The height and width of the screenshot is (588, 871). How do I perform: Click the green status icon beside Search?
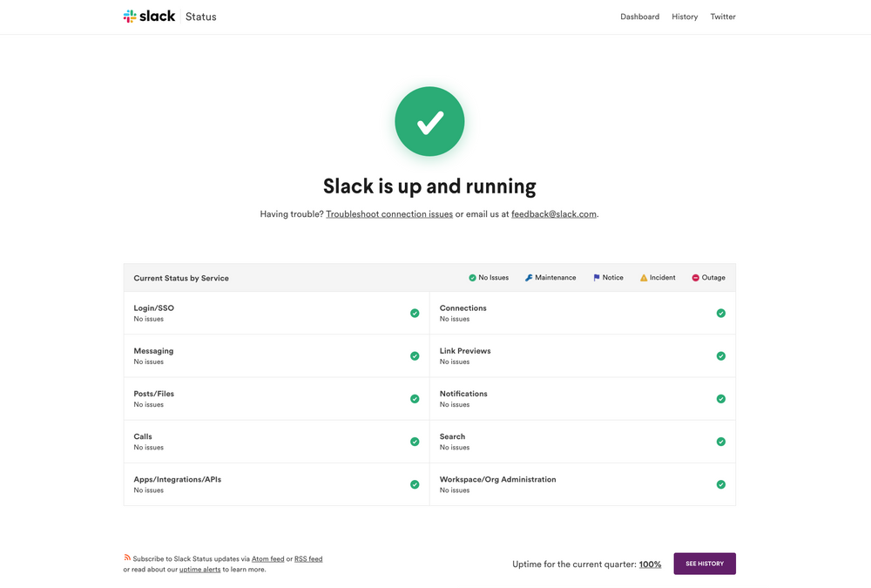(x=721, y=442)
